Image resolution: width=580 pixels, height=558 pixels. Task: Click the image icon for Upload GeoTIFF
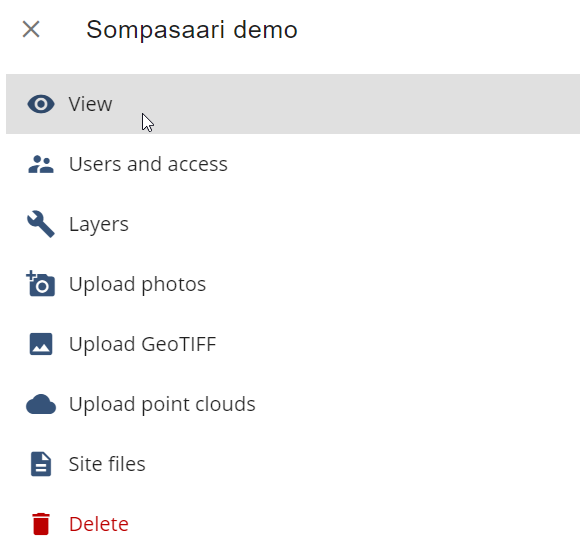coord(41,344)
